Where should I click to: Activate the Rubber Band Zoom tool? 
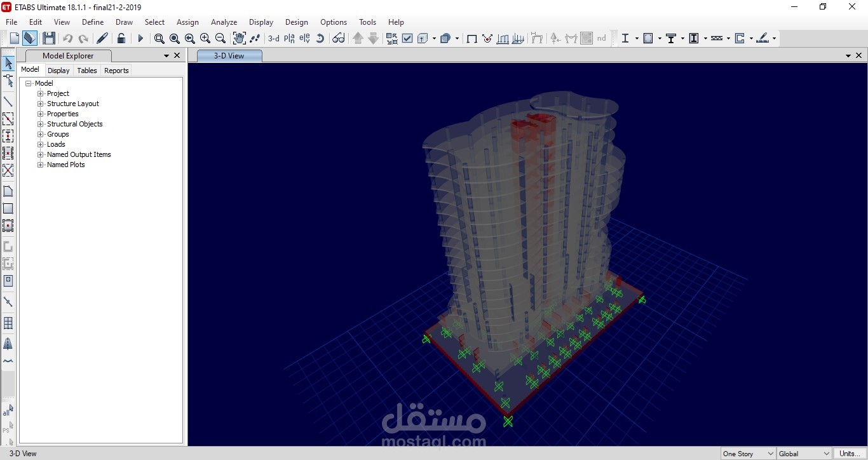pos(159,38)
